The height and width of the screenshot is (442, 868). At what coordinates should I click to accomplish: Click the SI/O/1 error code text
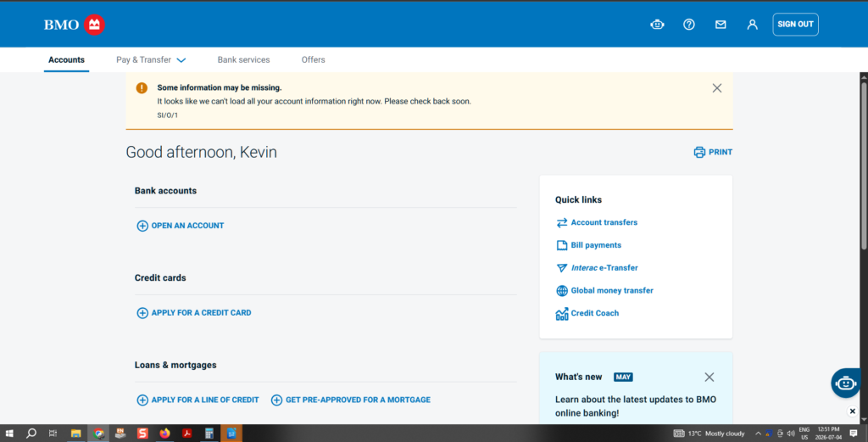[x=168, y=115]
